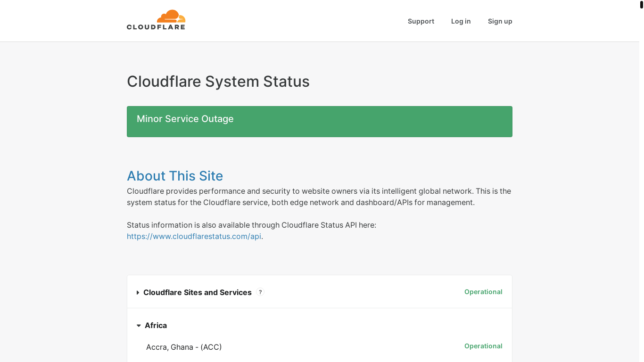Click the About This Site heading
The width and height of the screenshot is (644, 362).
[175, 176]
